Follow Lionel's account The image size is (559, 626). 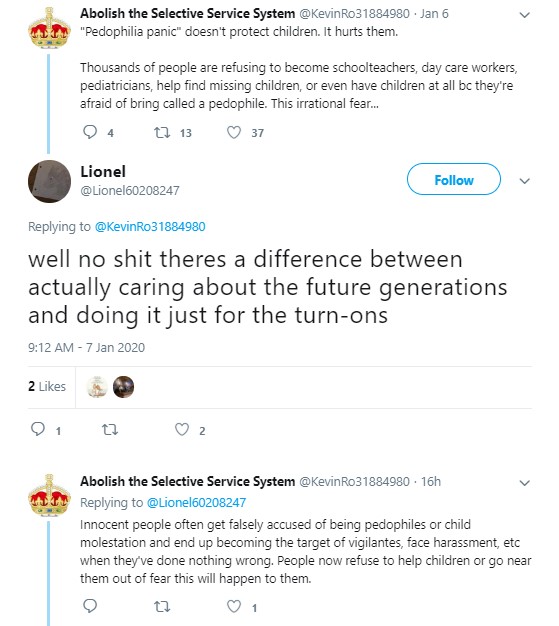454,179
